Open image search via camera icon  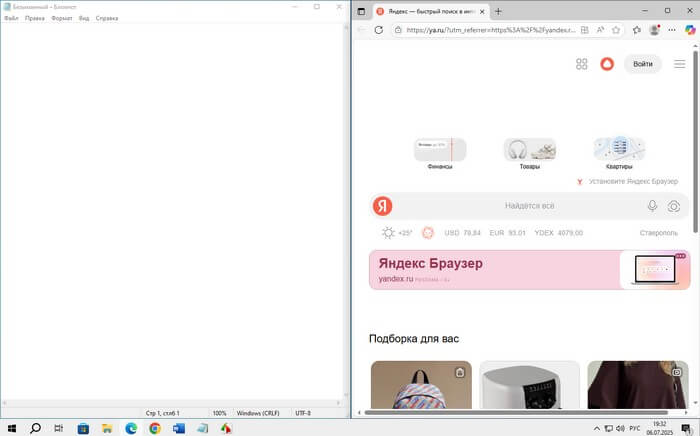click(674, 206)
